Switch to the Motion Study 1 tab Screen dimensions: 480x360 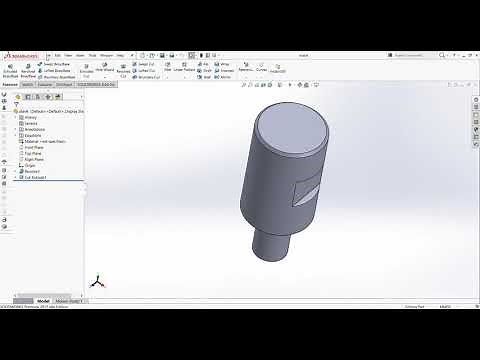click(x=68, y=301)
